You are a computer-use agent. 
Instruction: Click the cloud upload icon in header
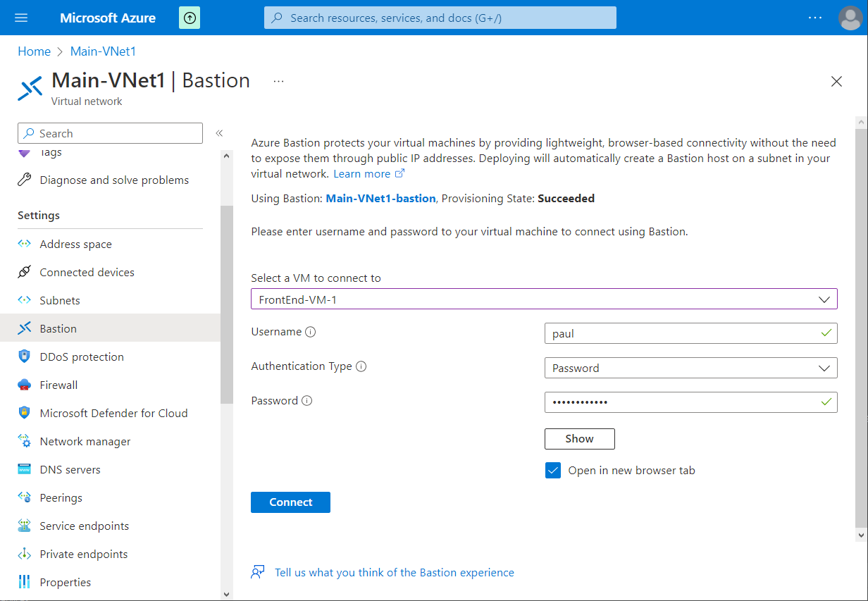click(x=190, y=18)
